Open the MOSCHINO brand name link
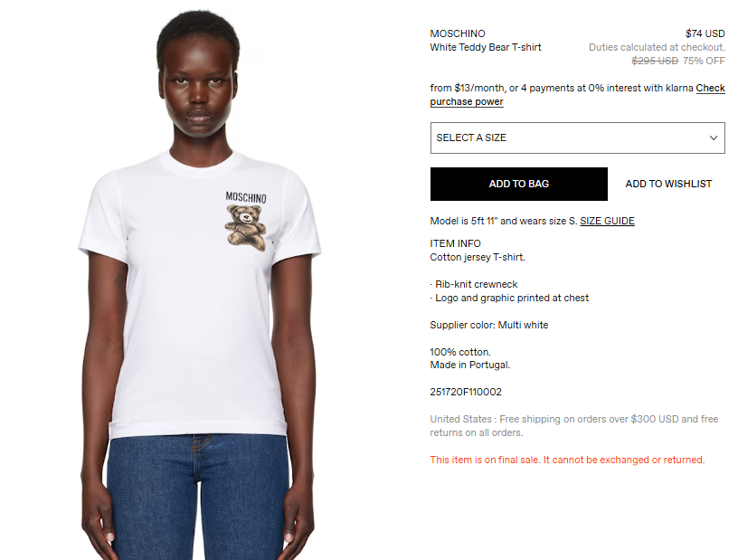 pyautogui.click(x=458, y=33)
